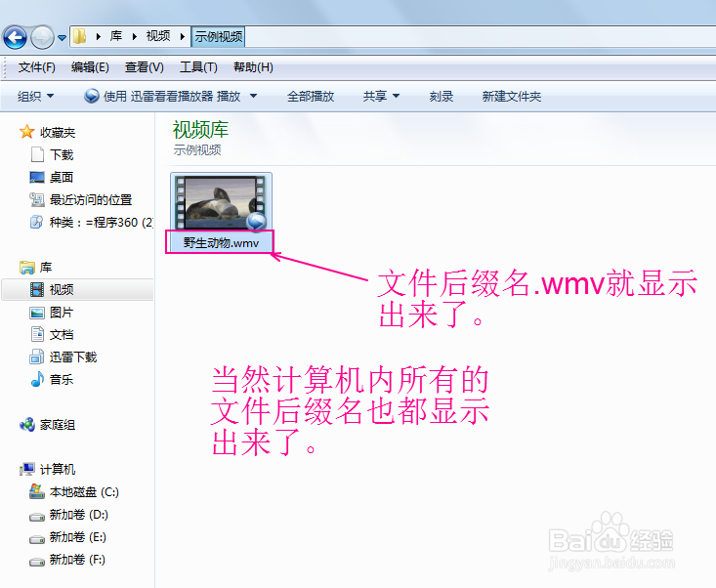Select 最近访问的位置 in favorites
The width and height of the screenshot is (716, 588).
tap(91, 200)
